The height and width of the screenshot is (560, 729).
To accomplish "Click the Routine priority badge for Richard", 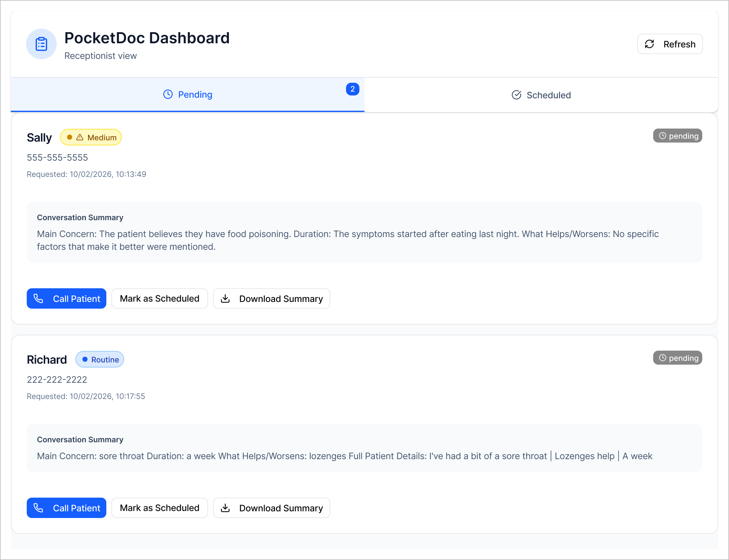I will [100, 359].
